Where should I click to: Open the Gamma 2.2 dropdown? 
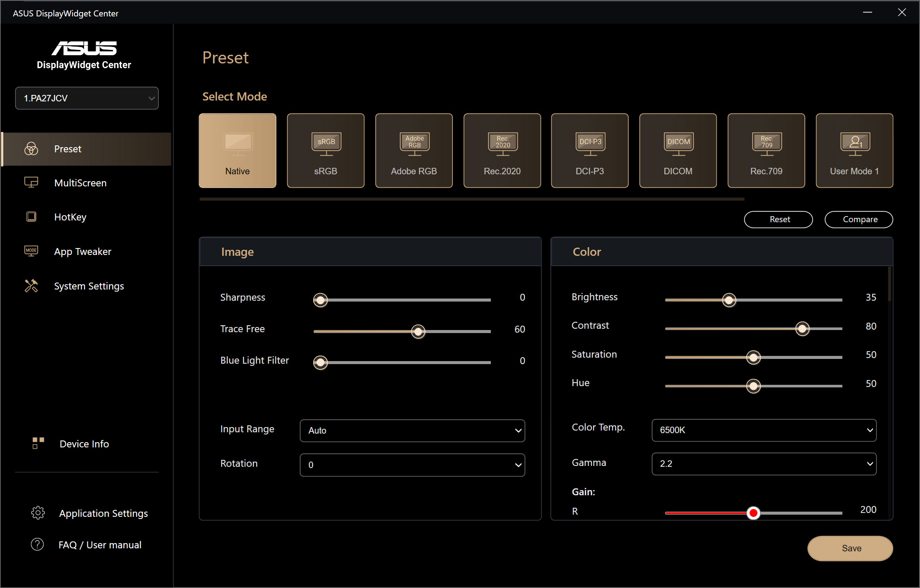(764, 464)
